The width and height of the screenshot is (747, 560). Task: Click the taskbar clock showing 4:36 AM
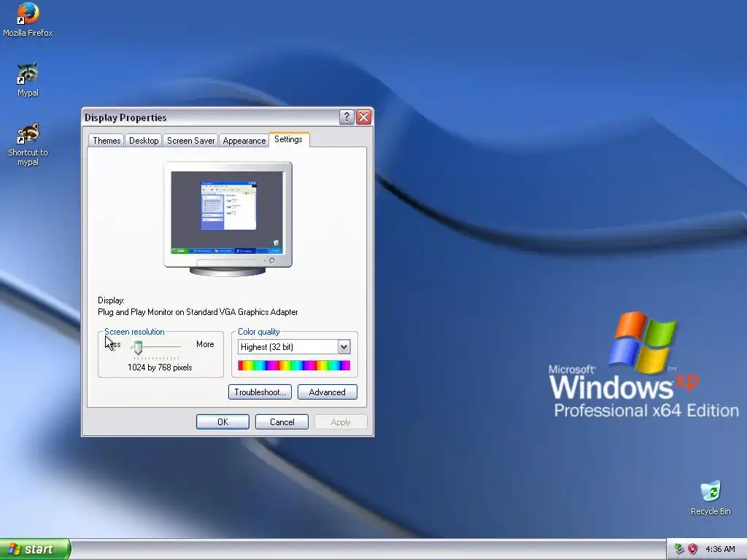click(720, 549)
